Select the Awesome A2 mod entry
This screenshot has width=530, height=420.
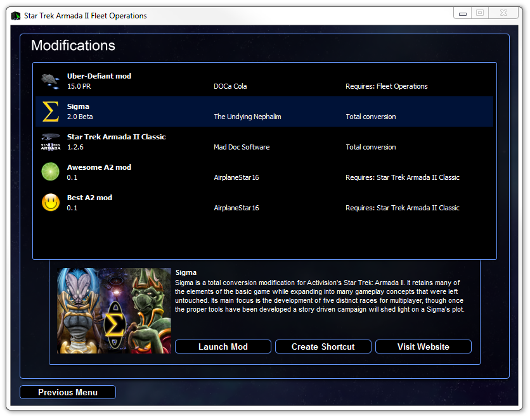pyautogui.click(x=264, y=172)
